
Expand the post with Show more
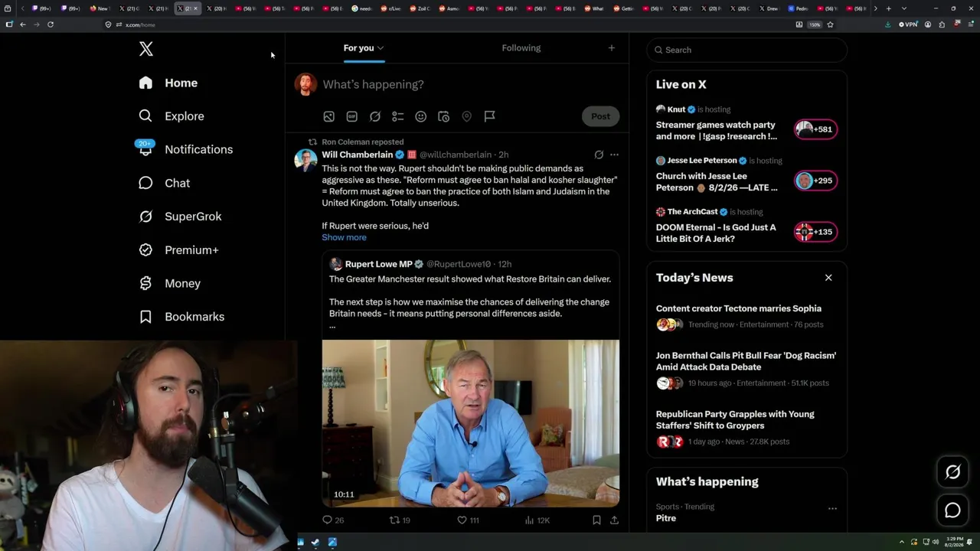tap(344, 237)
